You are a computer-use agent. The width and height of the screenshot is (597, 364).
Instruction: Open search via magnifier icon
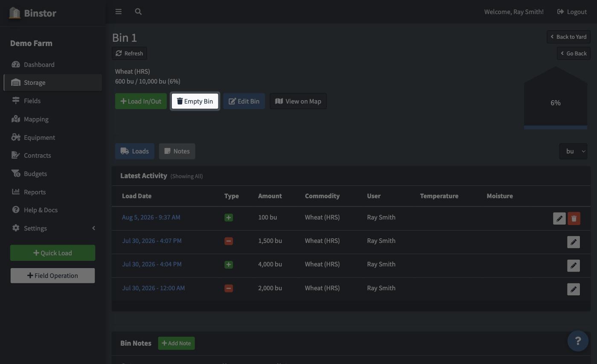pyautogui.click(x=138, y=12)
